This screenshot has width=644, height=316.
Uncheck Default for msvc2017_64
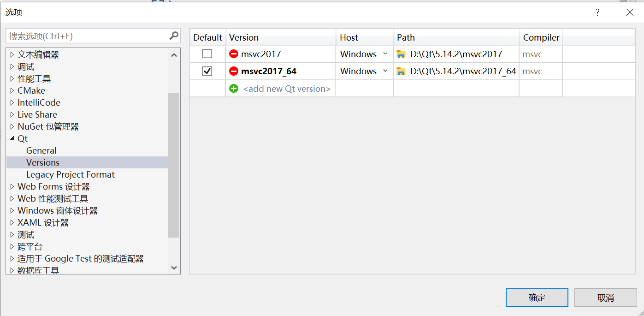tap(207, 71)
